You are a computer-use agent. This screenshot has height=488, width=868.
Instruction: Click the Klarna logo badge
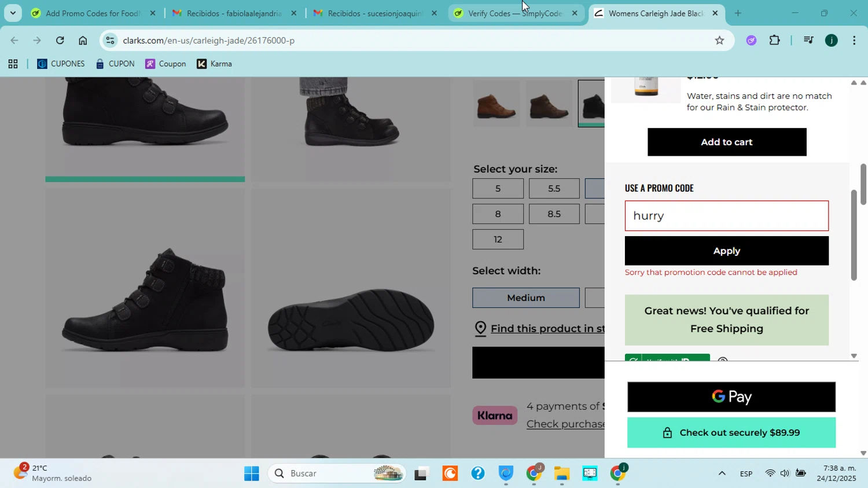(495, 416)
